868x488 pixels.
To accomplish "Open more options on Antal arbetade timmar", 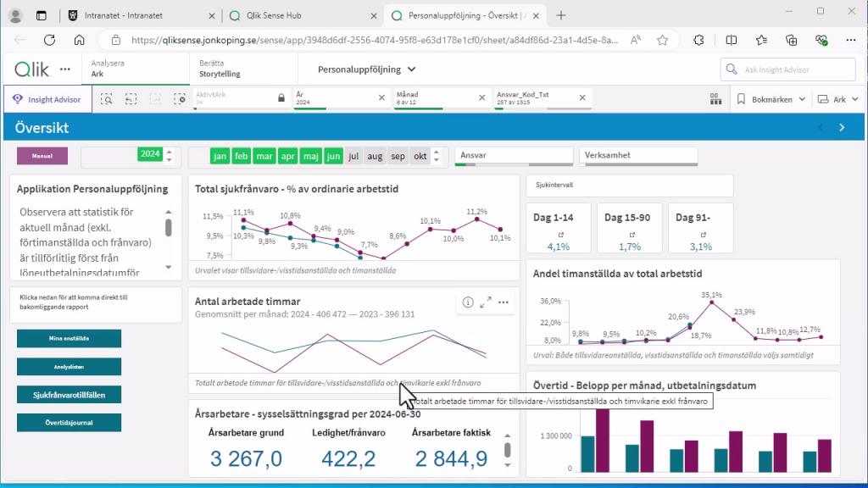I will [x=504, y=302].
